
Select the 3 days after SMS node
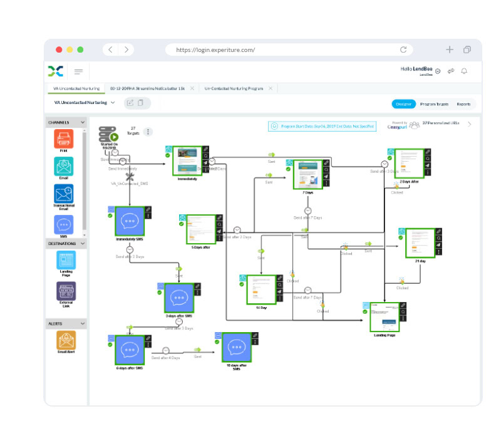pyautogui.click(x=179, y=298)
